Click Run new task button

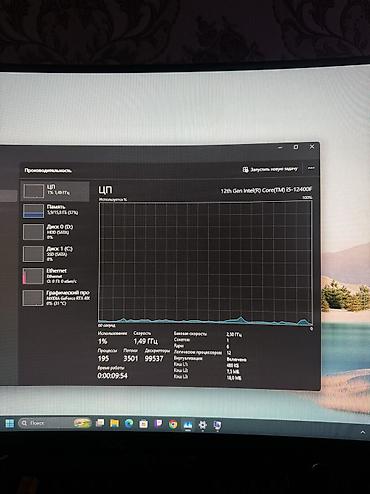coord(270,169)
